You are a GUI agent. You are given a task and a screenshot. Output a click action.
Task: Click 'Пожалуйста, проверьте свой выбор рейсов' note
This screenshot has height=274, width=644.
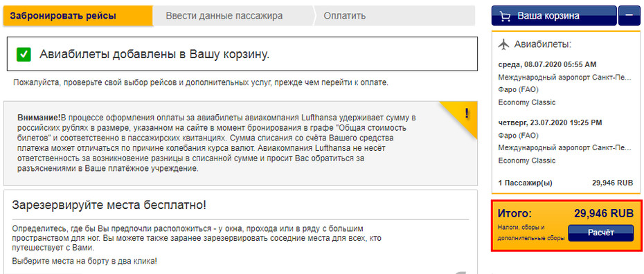click(200, 82)
